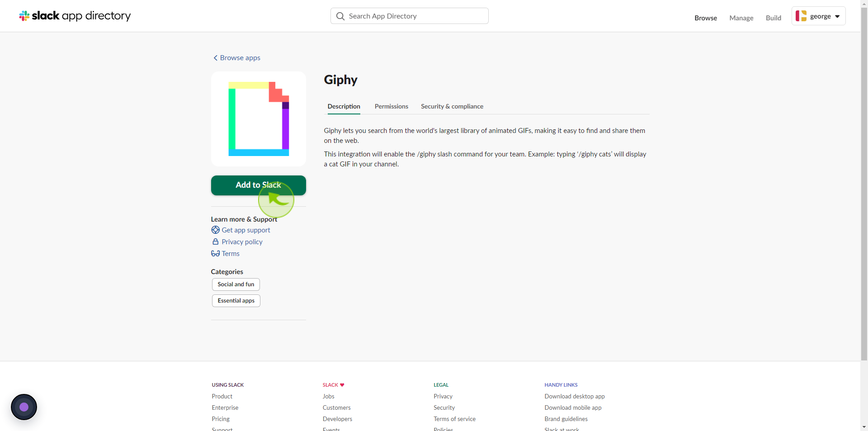Open the george workspace dropdown

(x=818, y=16)
